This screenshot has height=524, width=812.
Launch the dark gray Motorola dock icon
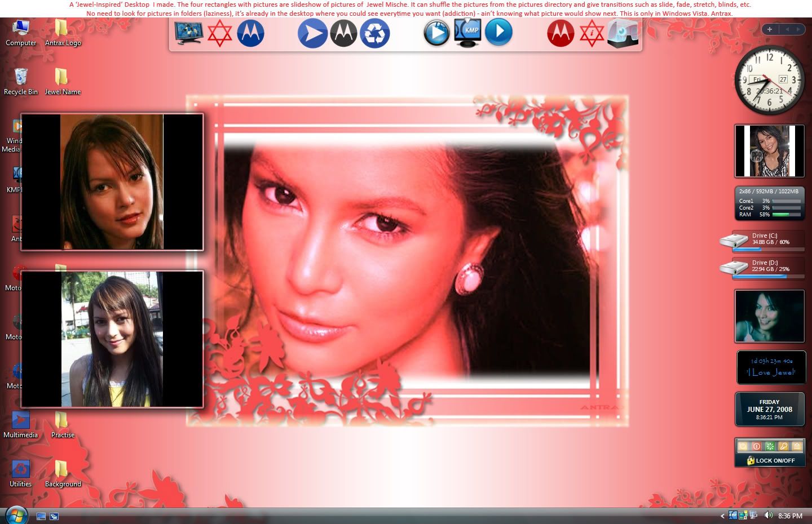coord(343,33)
